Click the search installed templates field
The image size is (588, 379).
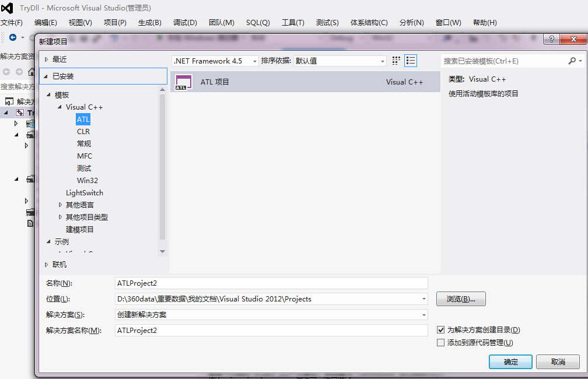point(505,61)
